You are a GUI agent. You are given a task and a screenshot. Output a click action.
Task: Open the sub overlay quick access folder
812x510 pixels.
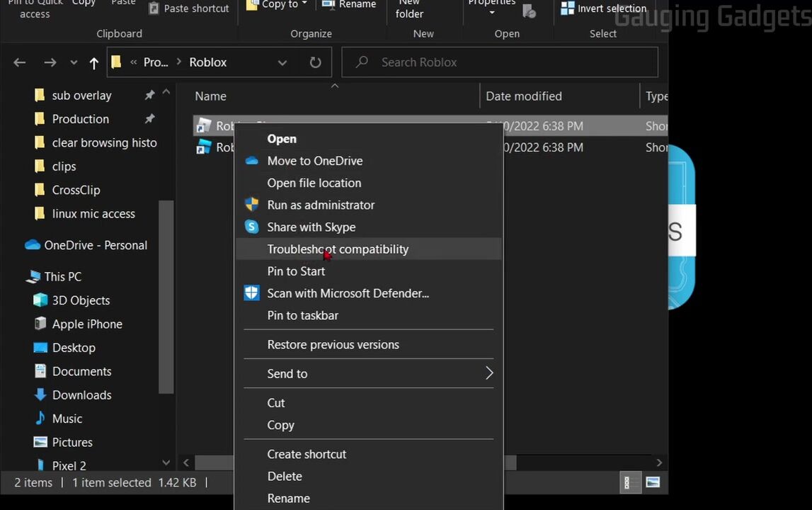point(81,96)
